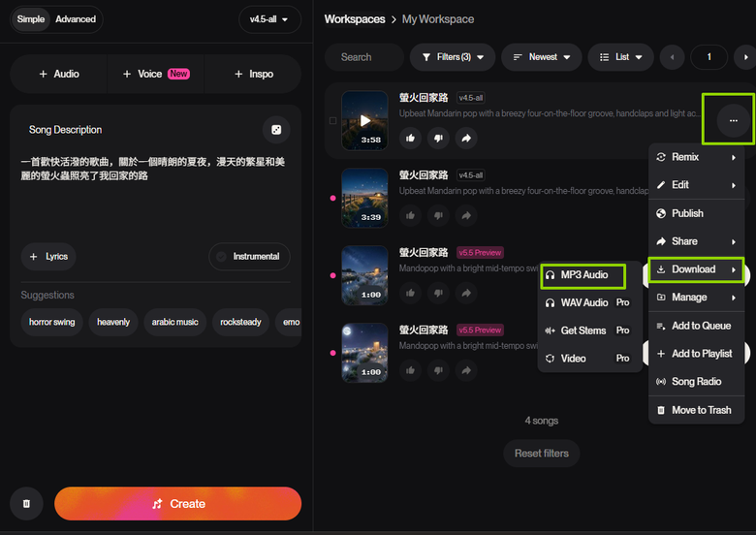Like the first song (3:58)
Screen dimensions: 756x535
click(410, 139)
